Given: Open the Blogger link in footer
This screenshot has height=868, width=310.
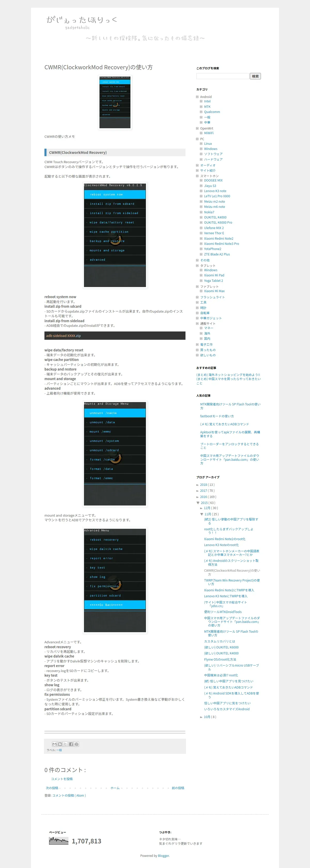Looking at the screenshot, I should click(x=164, y=856).
